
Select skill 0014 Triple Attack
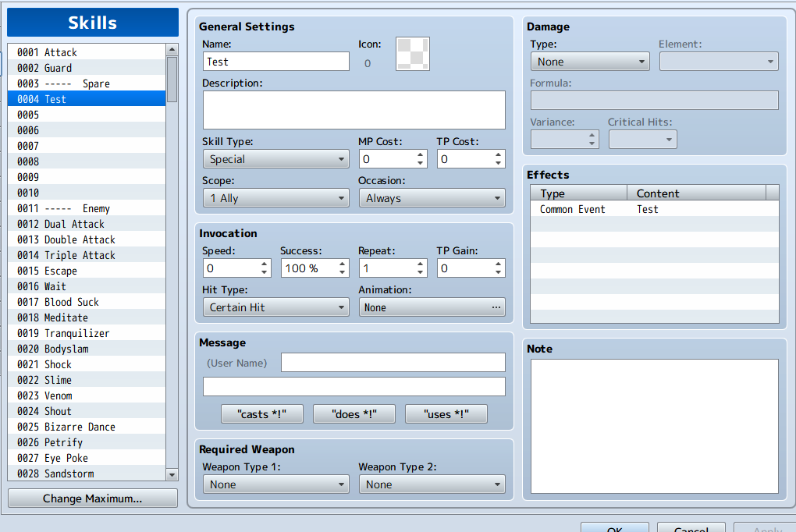(x=87, y=255)
